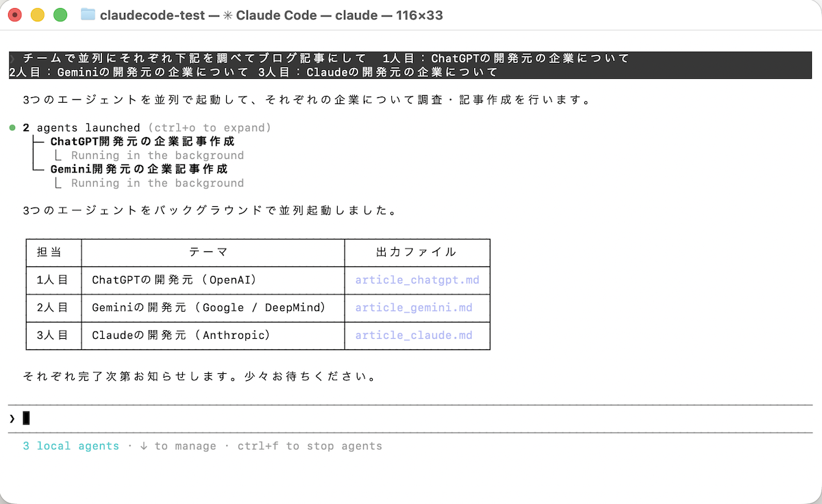The width and height of the screenshot is (822, 504).
Task: Open the article_chatgpt.md file link
Action: coord(417,280)
